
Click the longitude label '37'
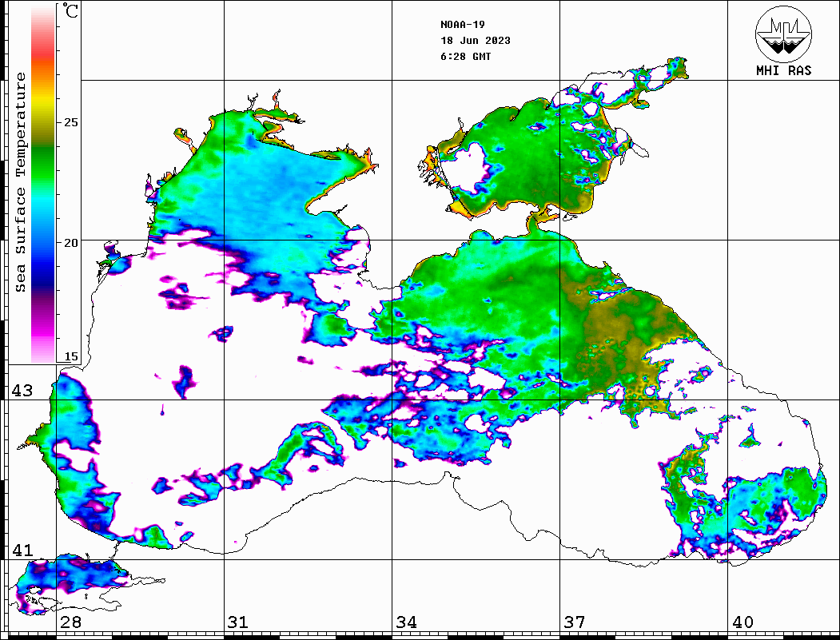click(575, 622)
